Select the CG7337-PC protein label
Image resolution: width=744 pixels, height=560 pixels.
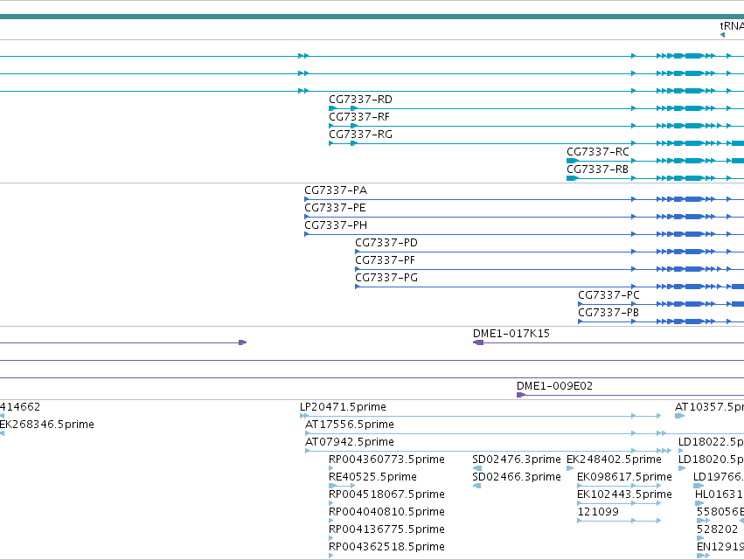[x=608, y=295]
